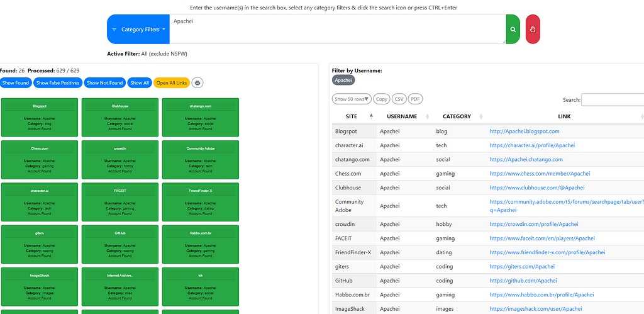
Task: Click the character.ai result card
Action: tap(40, 202)
